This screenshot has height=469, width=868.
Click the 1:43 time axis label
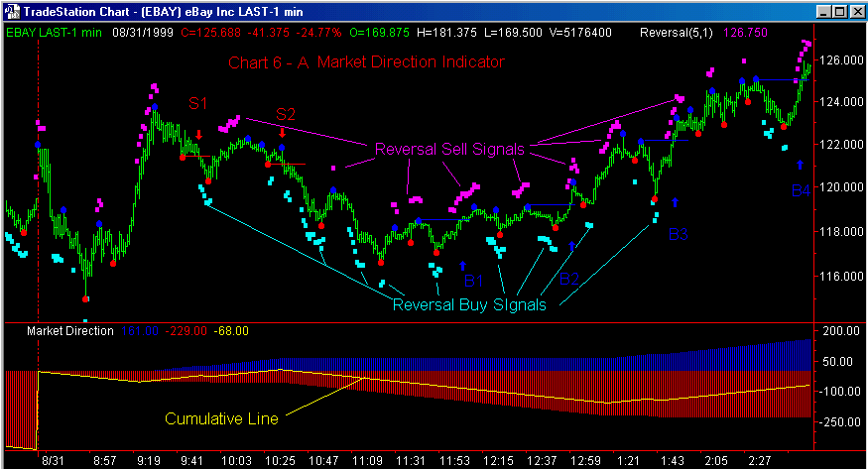pyautogui.click(x=672, y=461)
